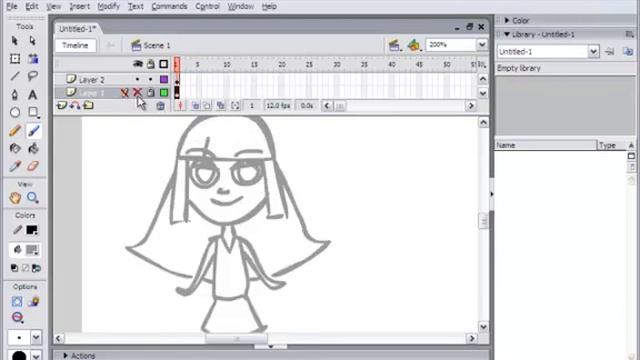This screenshot has width=640, height=360.
Task: Open the File menu
Action: (12, 7)
